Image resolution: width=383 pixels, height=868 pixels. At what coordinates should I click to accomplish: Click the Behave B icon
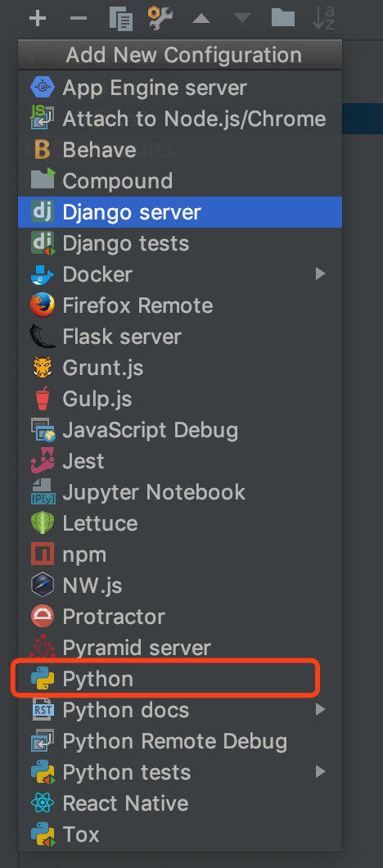[43, 150]
